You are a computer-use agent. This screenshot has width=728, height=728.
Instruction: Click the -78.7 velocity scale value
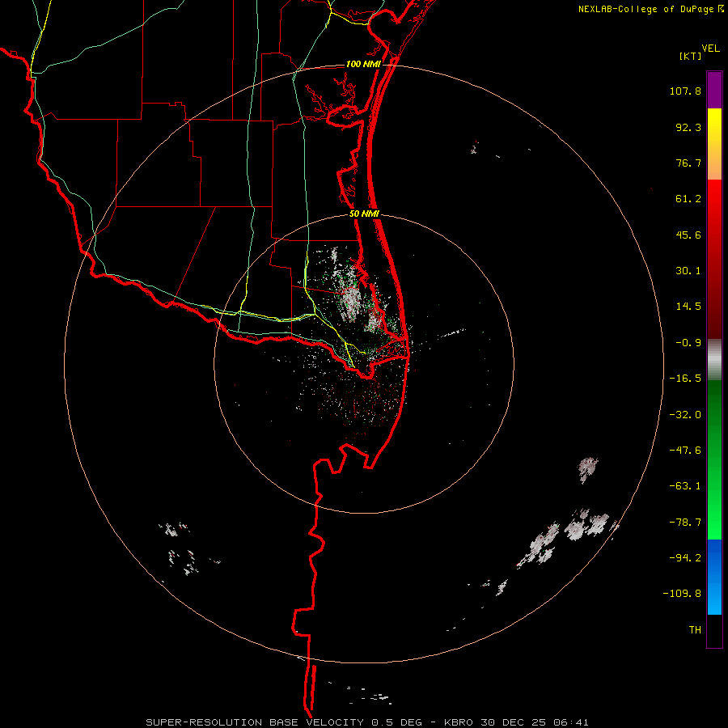[685, 523]
